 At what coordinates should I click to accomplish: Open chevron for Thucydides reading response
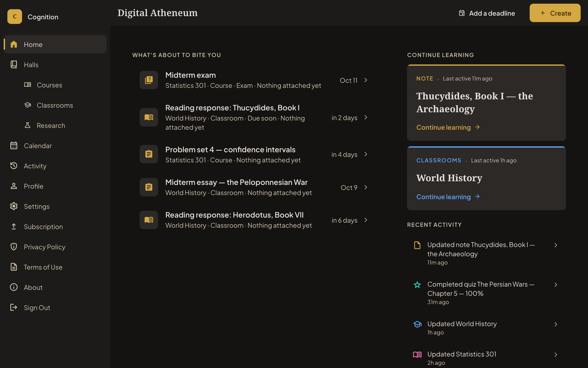366,117
